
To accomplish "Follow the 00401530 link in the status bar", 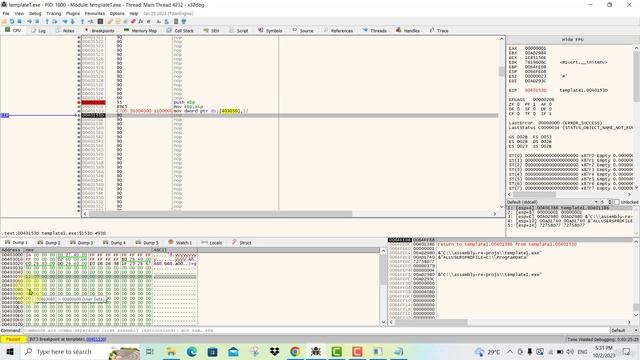I will 96,339.
